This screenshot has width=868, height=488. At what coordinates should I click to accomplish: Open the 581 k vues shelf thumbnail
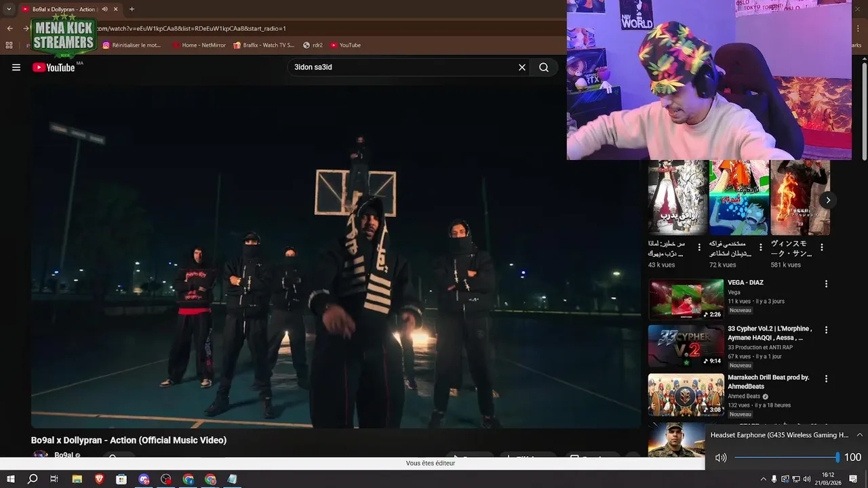tap(800, 197)
